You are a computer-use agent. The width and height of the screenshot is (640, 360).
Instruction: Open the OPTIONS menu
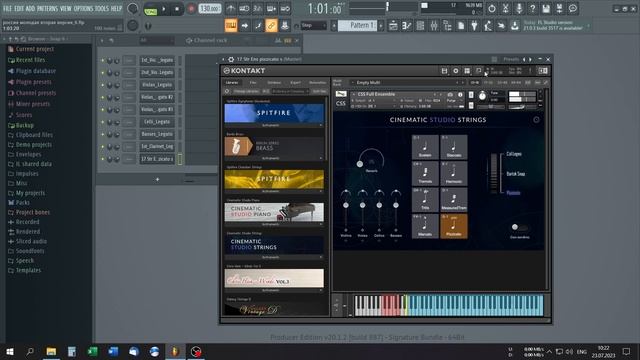click(x=83, y=8)
